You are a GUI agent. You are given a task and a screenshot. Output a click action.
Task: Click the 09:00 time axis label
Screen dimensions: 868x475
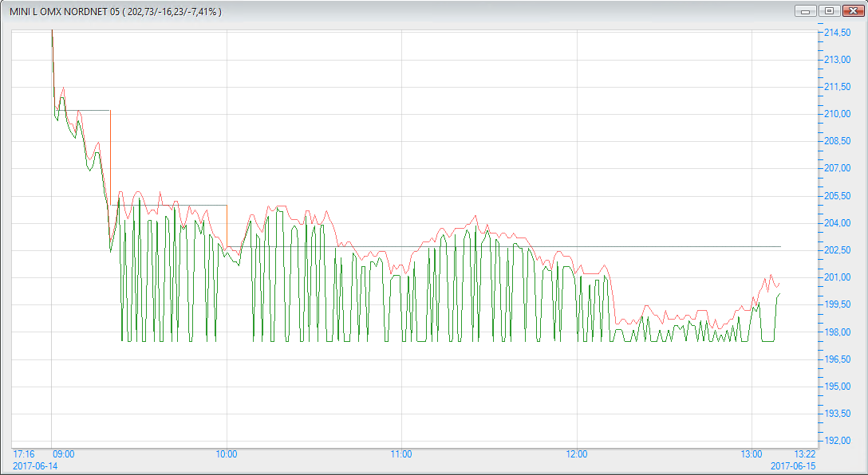64,454
